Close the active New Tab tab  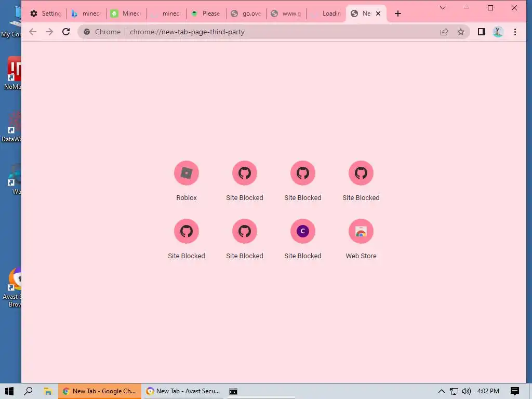pyautogui.click(x=378, y=14)
